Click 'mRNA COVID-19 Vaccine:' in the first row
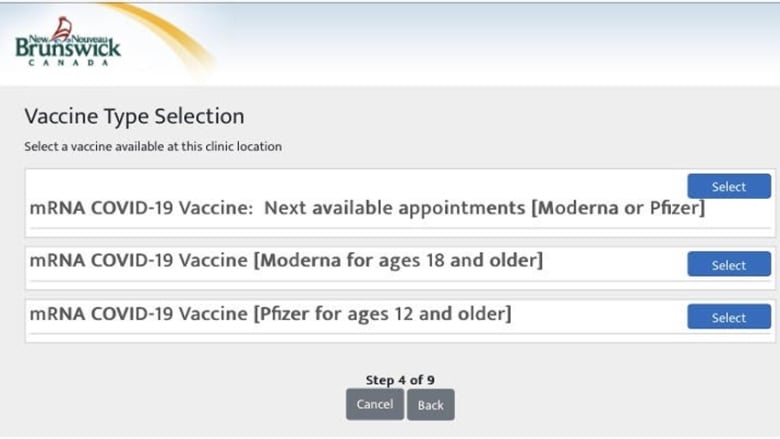 142,208
